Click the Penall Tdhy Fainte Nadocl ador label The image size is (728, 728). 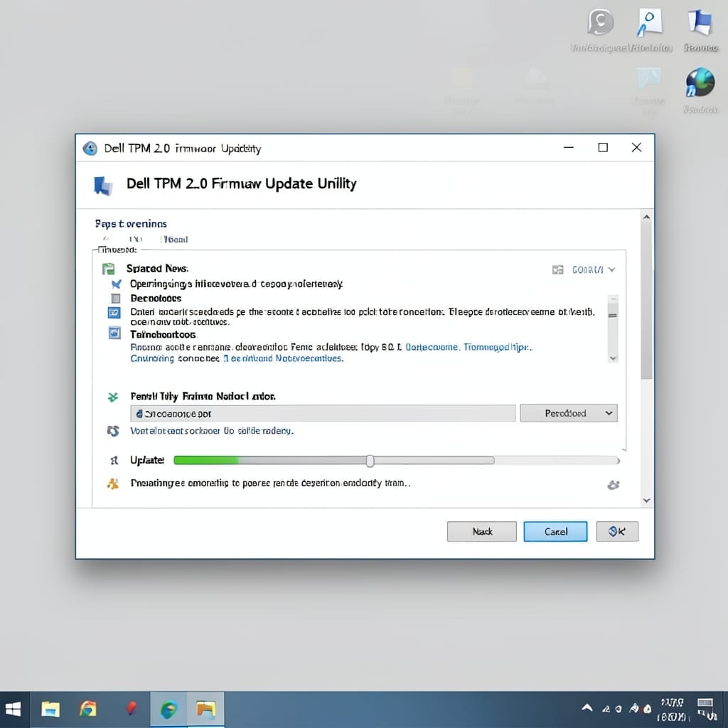point(203,397)
